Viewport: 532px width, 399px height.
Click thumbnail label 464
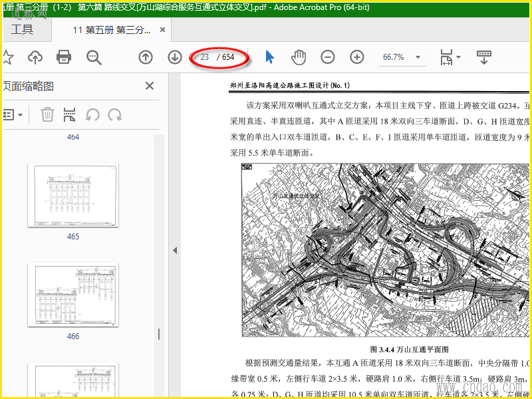[x=73, y=137]
